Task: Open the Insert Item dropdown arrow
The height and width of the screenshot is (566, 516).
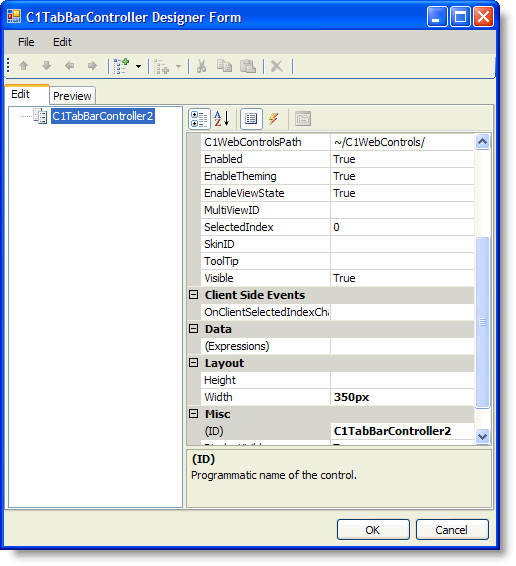Action: coord(178,66)
